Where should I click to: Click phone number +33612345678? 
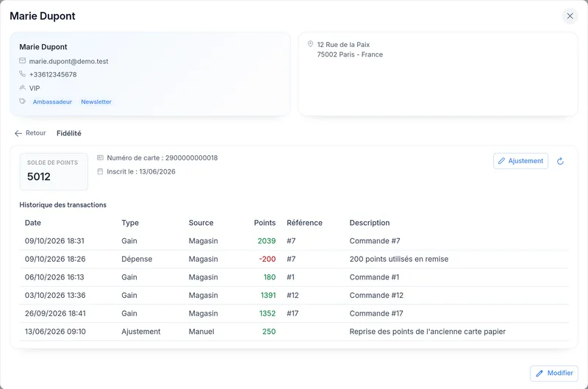pyautogui.click(x=53, y=75)
